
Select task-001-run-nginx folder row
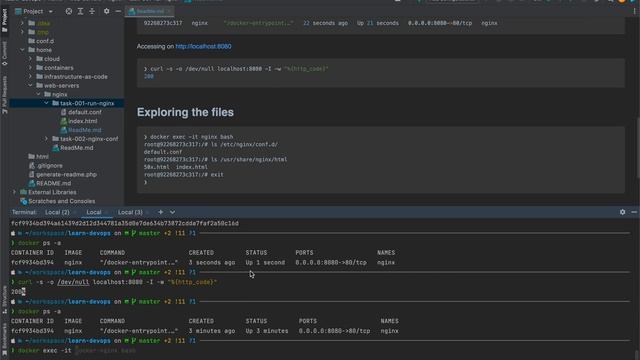(x=67, y=103)
